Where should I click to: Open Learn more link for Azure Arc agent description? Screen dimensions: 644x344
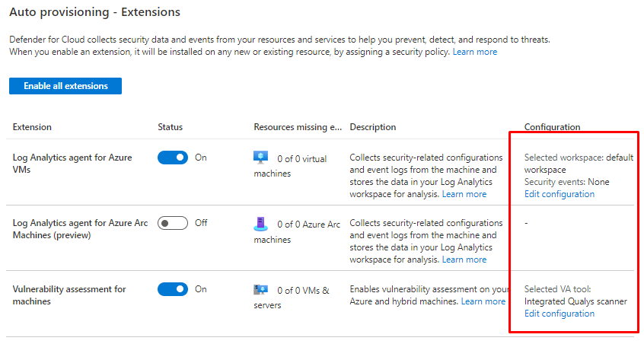464,260
